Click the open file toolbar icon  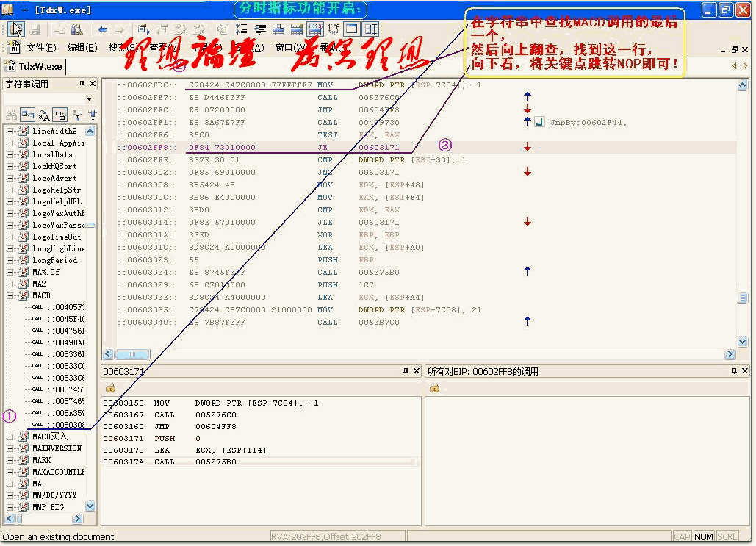[x=15, y=29]
